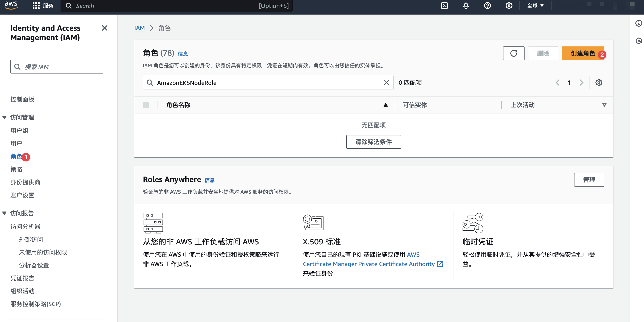The height and width of the screenshot is (322, 644).
Task: Open Users in sidebar
Action: (16, 144)
